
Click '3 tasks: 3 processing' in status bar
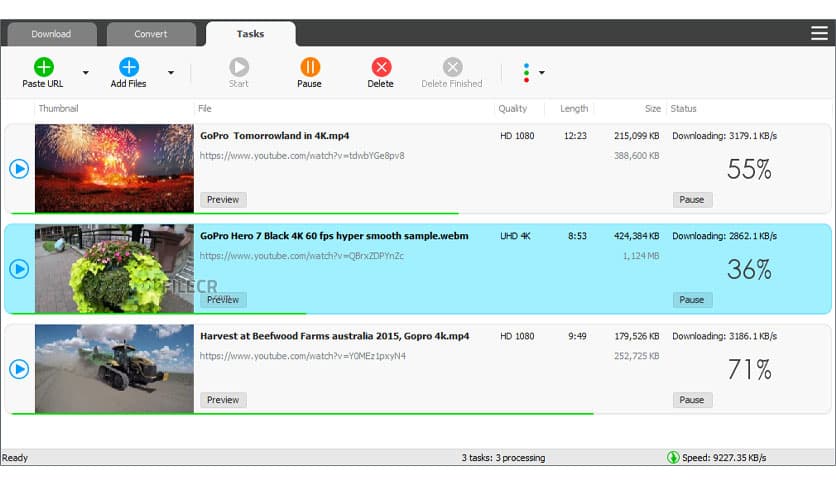(x=503, y=458)
